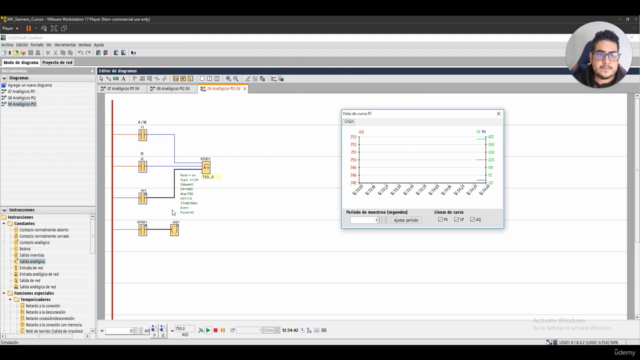Collapse the Herramientas panel arrow
Screen dimensions: 640x360
tap(92, 71)
